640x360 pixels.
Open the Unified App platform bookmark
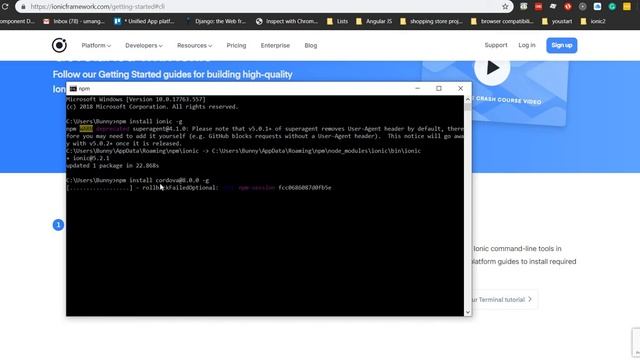(x=144, y=21)
